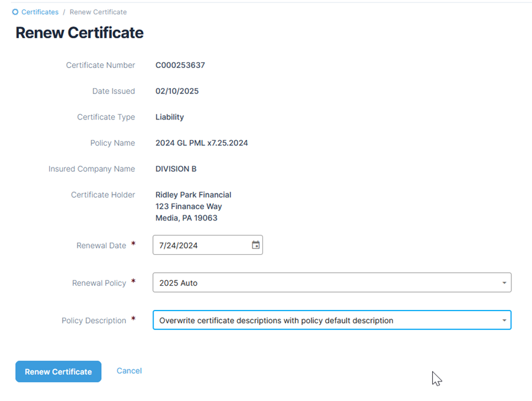Click the arrow caret of Renewal Policy dropdown
This screenshot has height=401, width=532.
504,283
